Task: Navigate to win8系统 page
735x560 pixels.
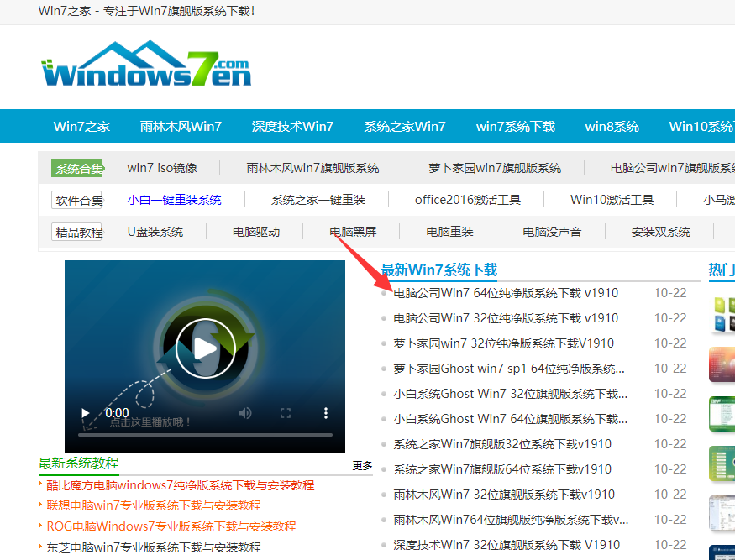Action: pyautogui.click(x=612, y=127)
